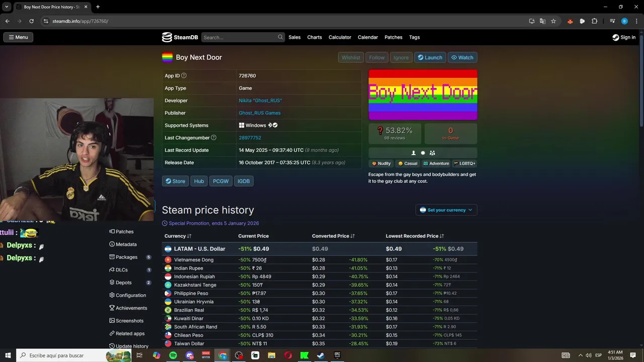Open the Calendar nav item
Viewport: 644px width, 362px height.
click(x=368, y=37)
